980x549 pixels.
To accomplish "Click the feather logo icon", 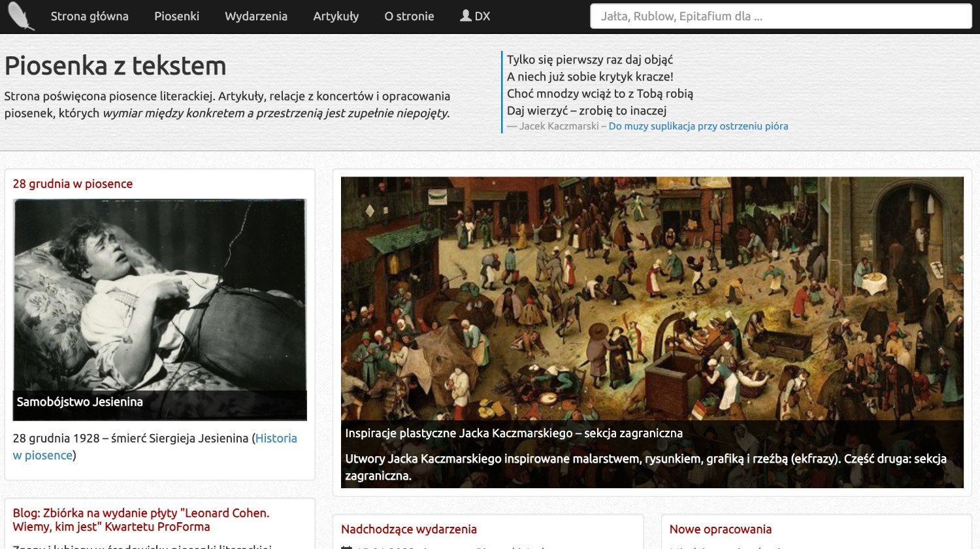I will click(22, 16).
